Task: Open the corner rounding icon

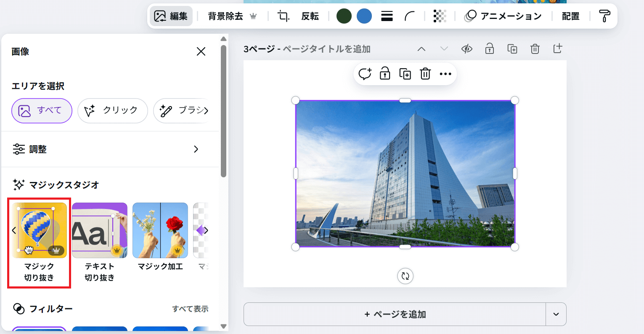Action: tap(409, 16)
